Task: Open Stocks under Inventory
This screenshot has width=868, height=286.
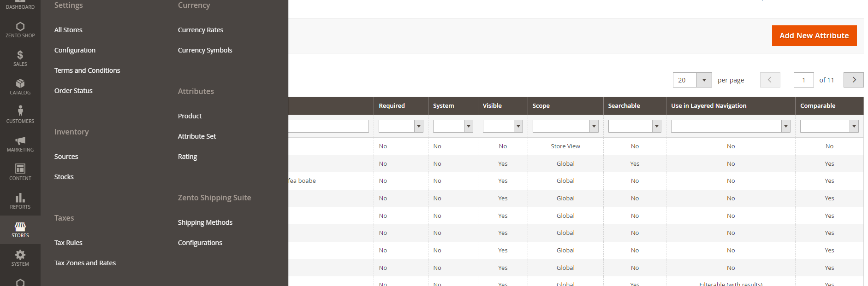Action: click(x=64, y=177)
